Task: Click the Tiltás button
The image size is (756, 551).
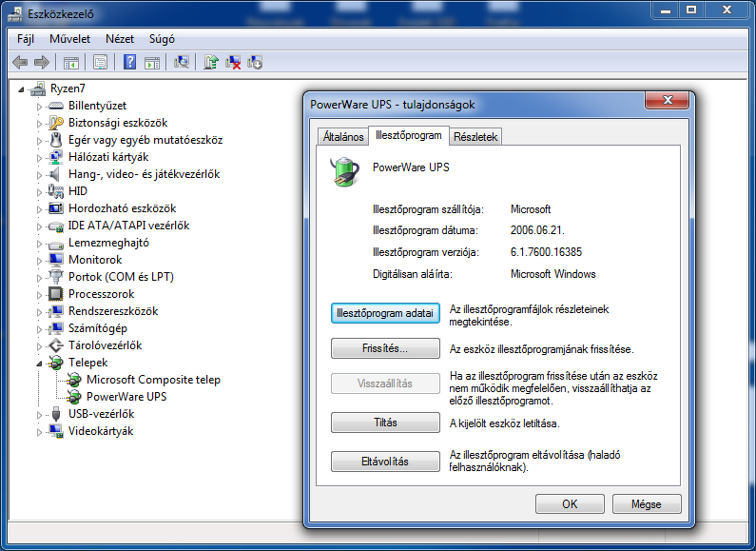Action: (x=385, y=423)
